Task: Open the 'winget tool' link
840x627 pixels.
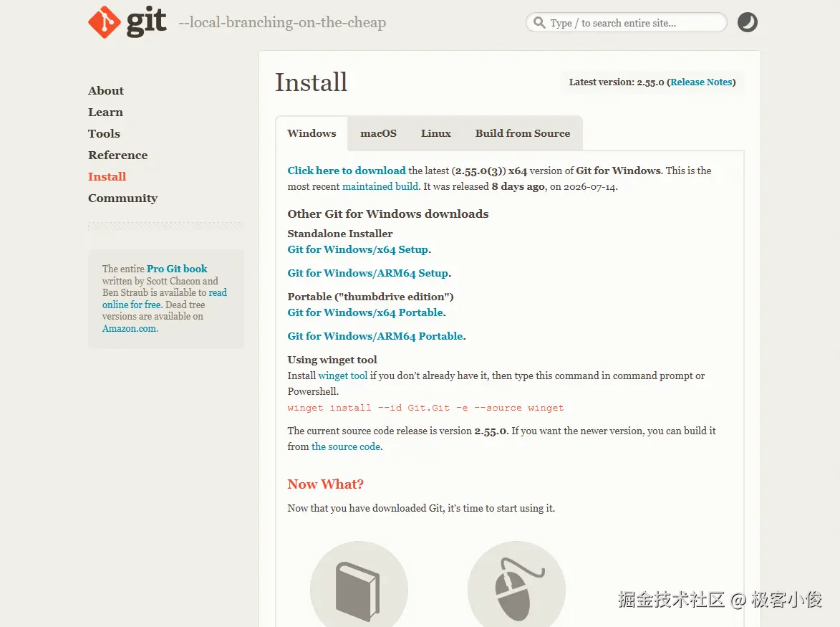Action: pos(343,375)
